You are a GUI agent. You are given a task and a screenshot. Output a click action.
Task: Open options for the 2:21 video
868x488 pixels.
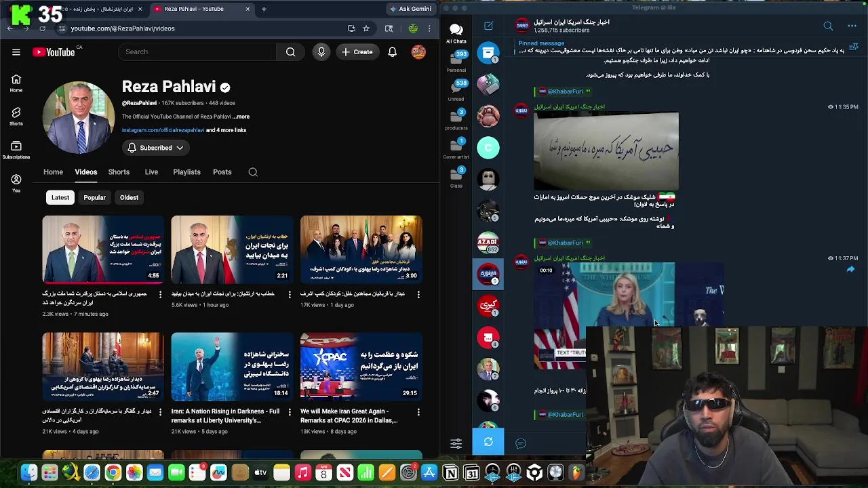click(x=290, y=294)
